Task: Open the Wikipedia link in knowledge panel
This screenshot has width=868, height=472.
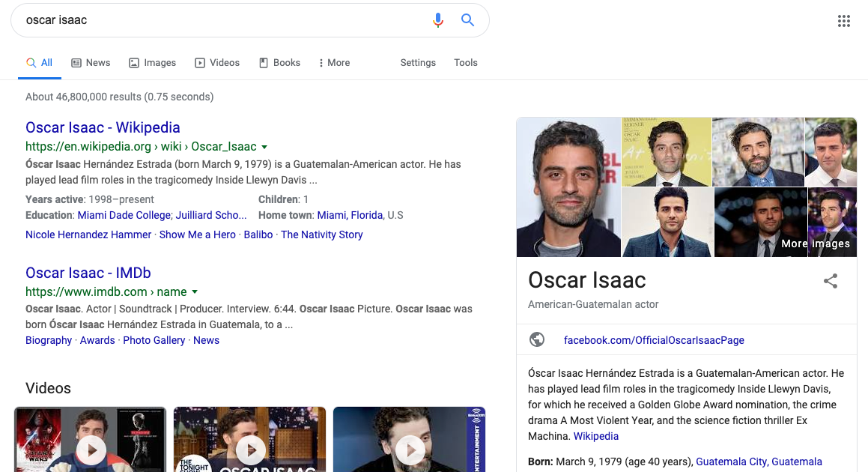Action: pyautogui.click(x=596, y=436)
